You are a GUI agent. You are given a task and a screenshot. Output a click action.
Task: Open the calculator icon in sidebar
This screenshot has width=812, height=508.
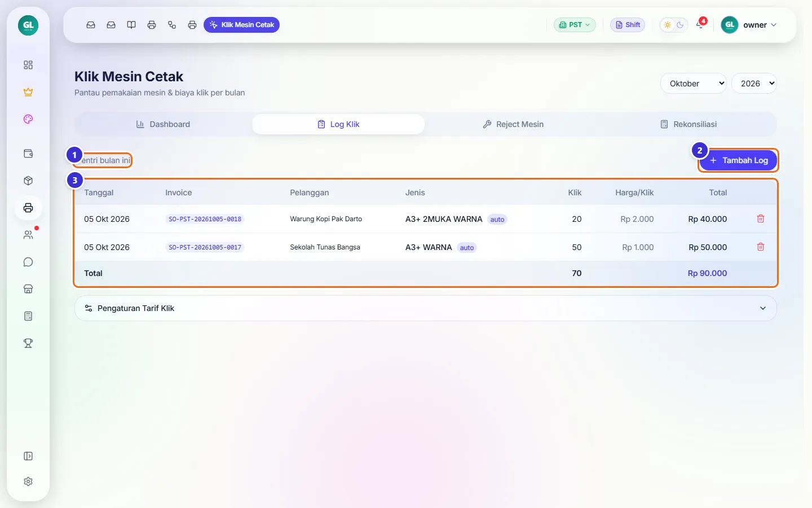click(28, 316)
